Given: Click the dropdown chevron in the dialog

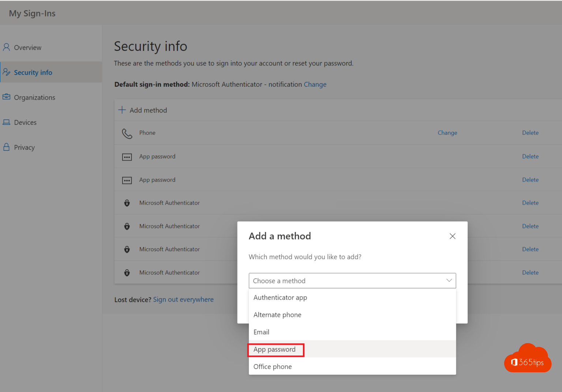Looking at the screenshot, I should click(x=449, y=280).
